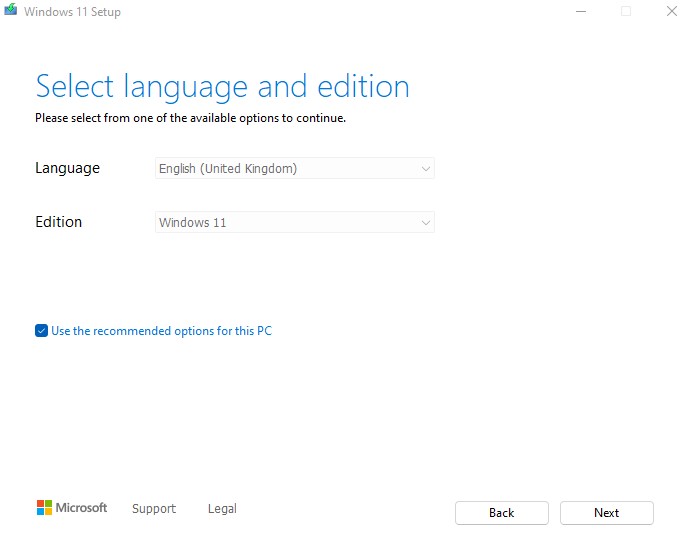692x544 pixels.
Task: Click the chevron arrow on the Edition combo box
Action: [x=425, y=223]
